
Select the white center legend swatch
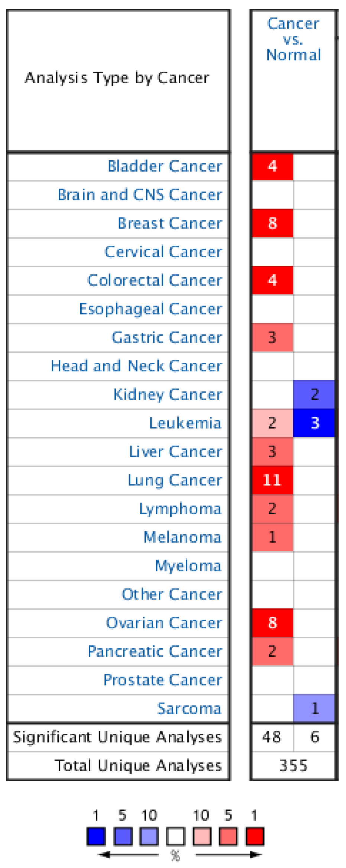coord(175,836)
